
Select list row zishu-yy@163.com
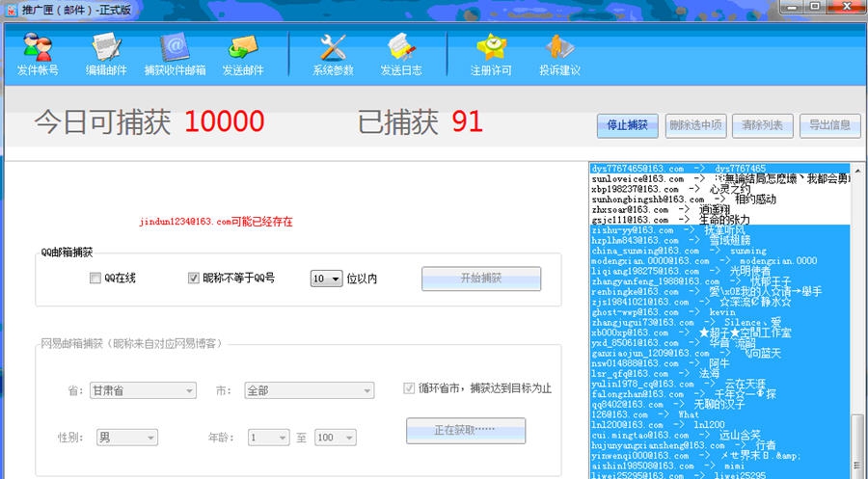(x=719, y=230)
